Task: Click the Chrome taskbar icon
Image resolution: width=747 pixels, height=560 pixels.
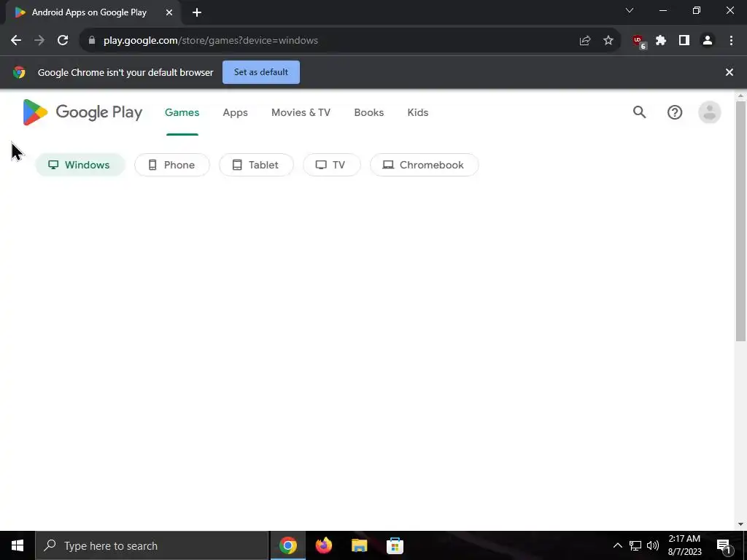Action: [287, 545]
